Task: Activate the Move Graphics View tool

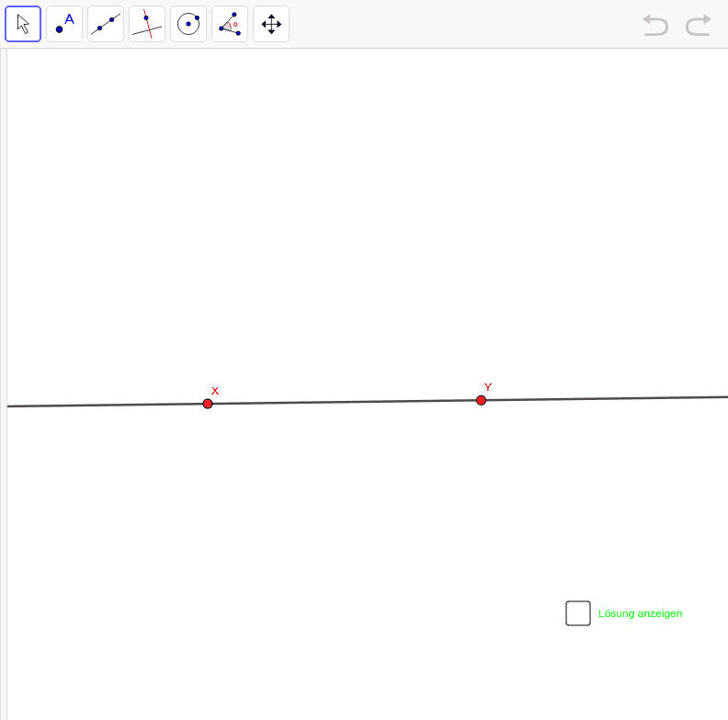Action: [271, 24]
